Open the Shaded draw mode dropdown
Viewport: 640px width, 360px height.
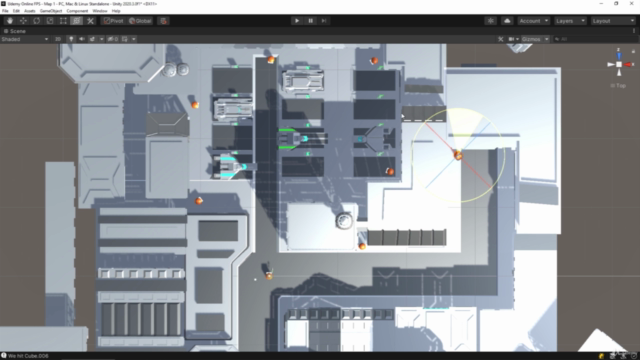[x=24, y=39]
